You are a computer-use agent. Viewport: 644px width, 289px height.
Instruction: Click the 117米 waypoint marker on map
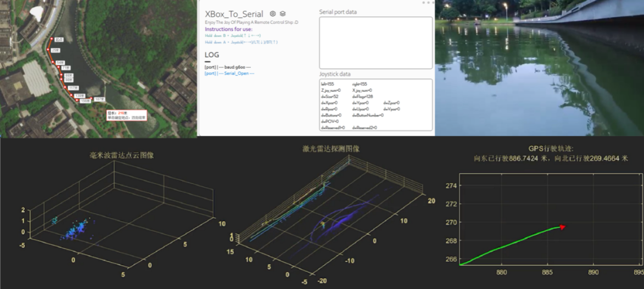point(73,88)
